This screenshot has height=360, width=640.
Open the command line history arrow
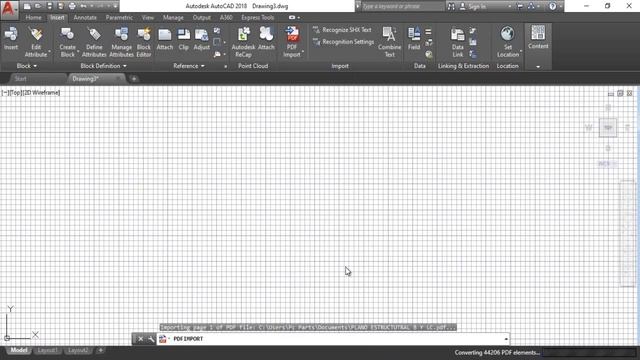tap(506, 339)
